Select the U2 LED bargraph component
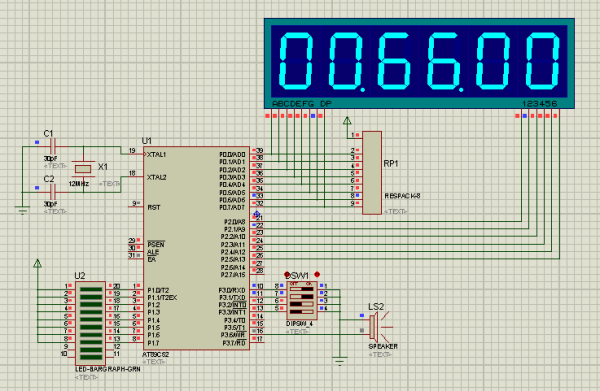The height and width of the screenshot is (391, 600). pos(90,323)
